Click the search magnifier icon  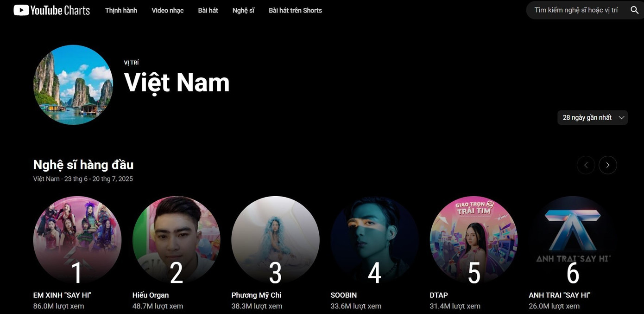634,10
